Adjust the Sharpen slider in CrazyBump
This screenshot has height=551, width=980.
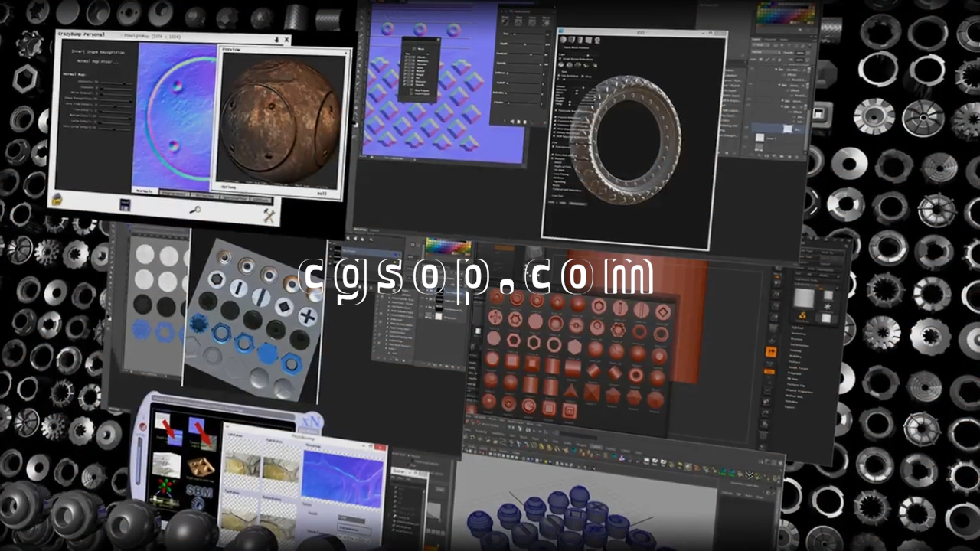(x=117, y=89)
